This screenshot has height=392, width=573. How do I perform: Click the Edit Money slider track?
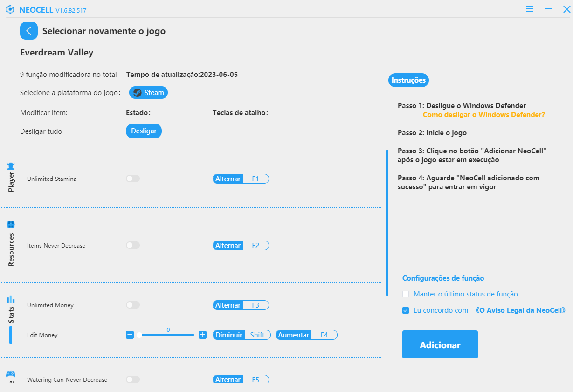[x=166, y=335]
